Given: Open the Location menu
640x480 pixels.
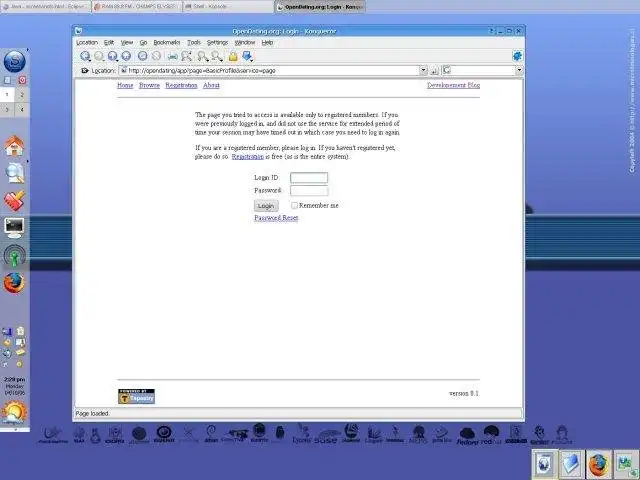Looking at the screenshot, I should (87, 42).
